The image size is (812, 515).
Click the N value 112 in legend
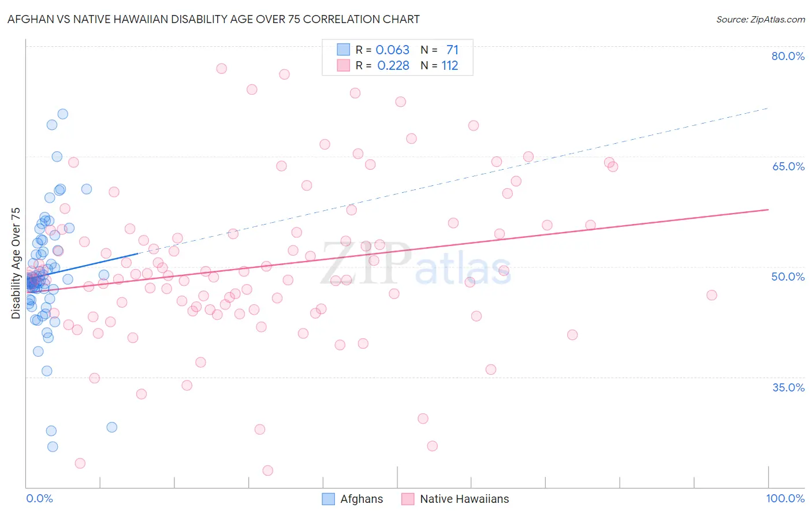point(450,65)
